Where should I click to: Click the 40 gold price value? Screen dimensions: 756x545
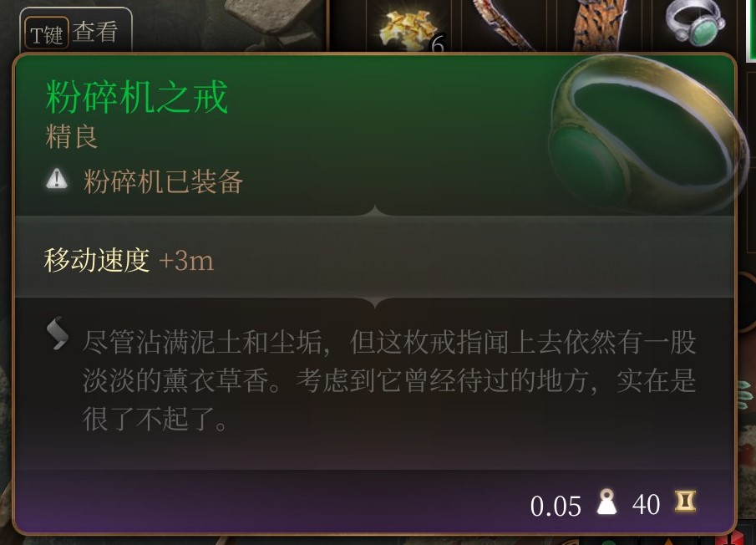coord(646,505)
